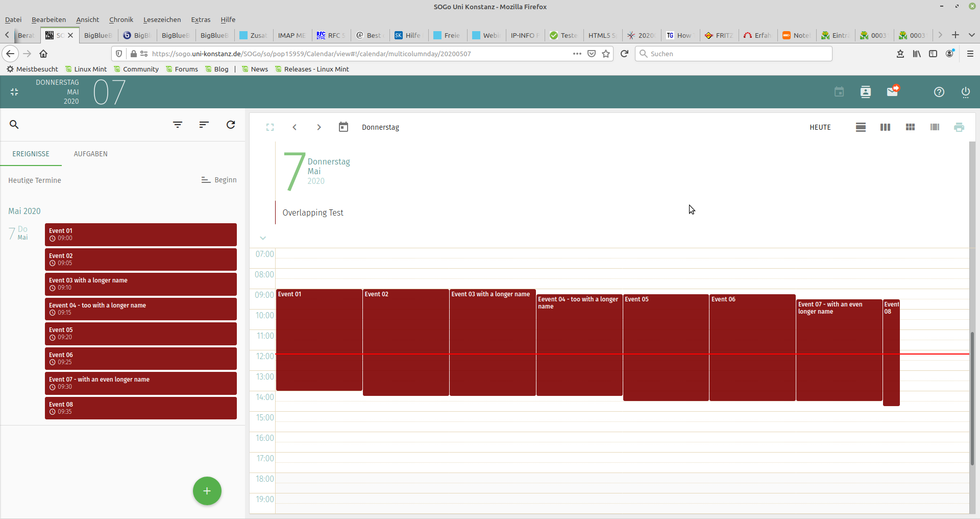Screen dimensions: 980x519
Task: Switch to month view icon
Action: tap(910, 127)
